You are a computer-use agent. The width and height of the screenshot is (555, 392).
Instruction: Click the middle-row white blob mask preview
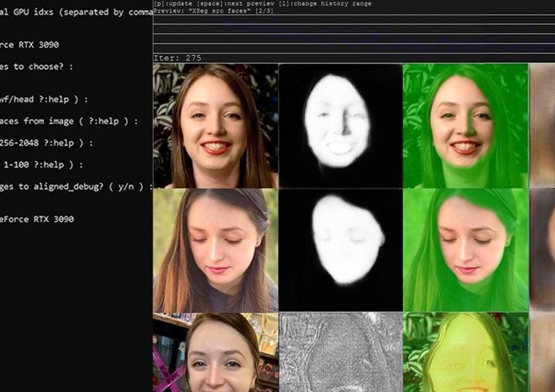(x=340, y=250)
